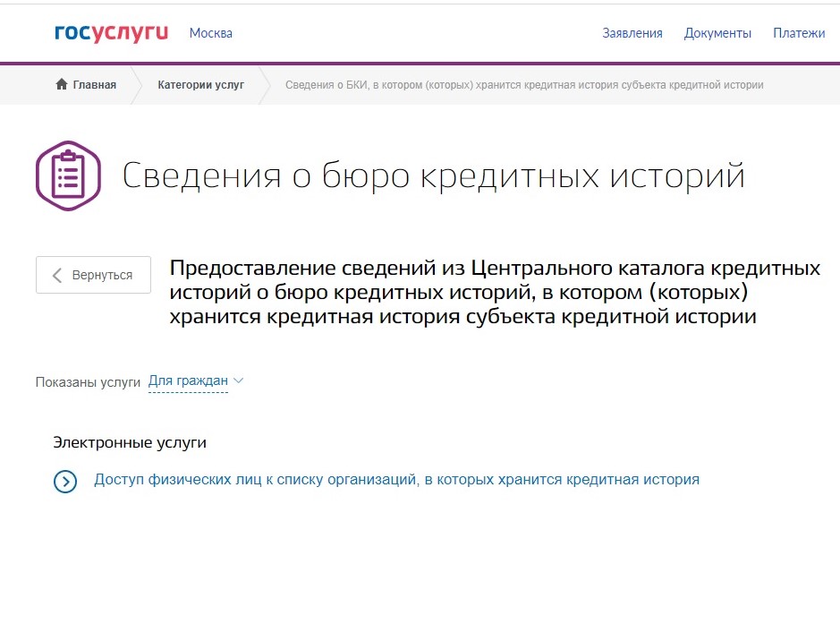Go to the Платежи section
840x624 pixels.
[798, 33]
